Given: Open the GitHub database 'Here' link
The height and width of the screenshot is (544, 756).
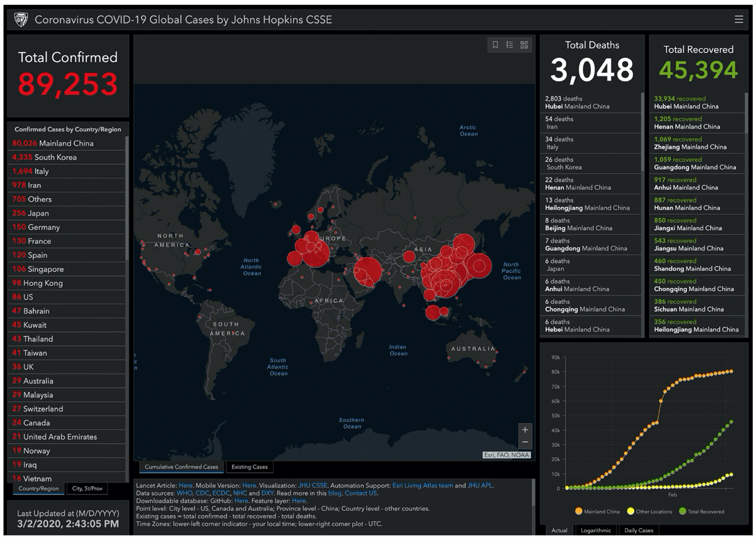Looking at the screenshot, I should pyautogui.click(x=241, y=501).
